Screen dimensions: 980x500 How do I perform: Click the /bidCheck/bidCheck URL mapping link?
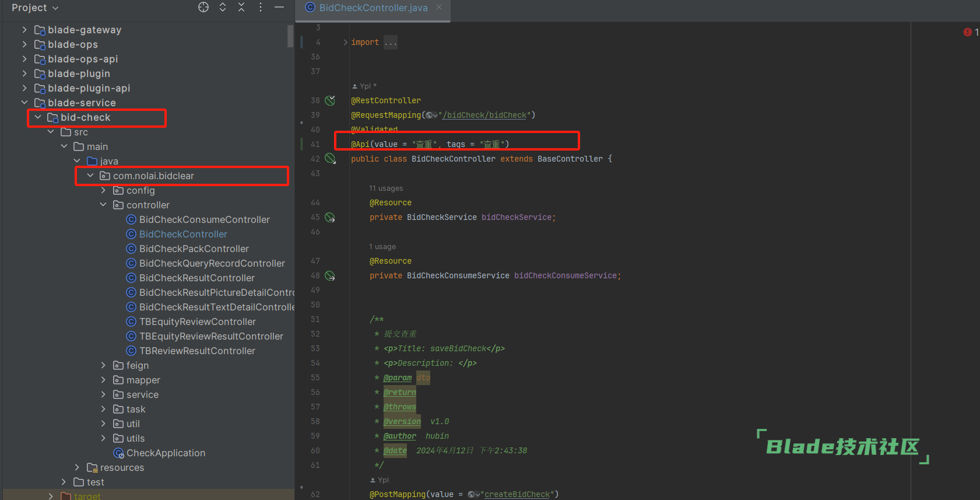coord(484,115)
